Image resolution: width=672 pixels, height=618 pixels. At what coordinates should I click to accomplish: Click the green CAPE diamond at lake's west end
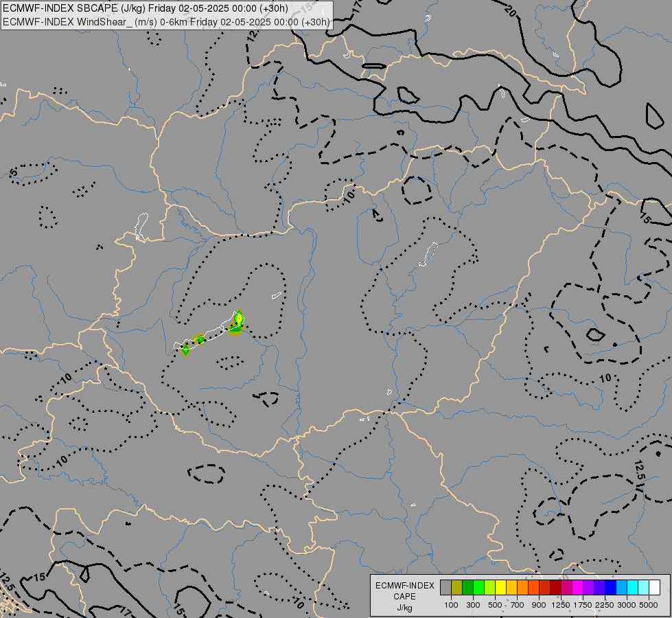[x=185, y=350]
